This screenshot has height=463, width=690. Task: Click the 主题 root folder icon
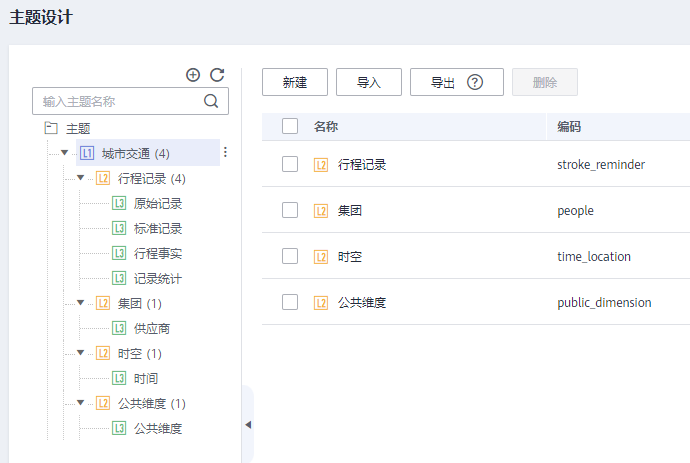click(52, 128)
